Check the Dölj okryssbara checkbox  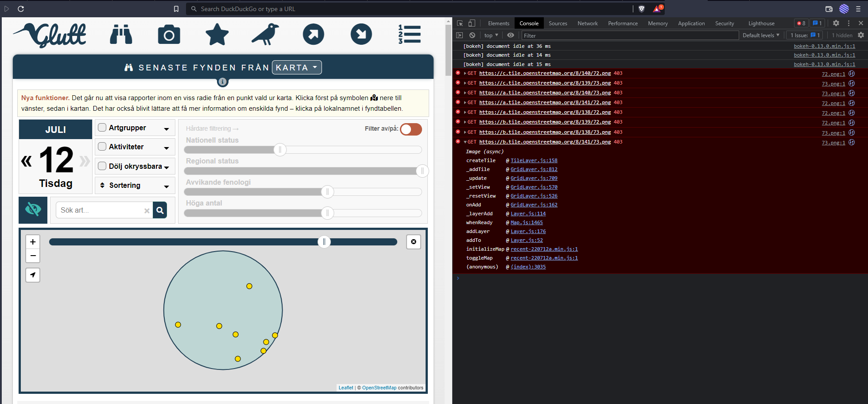[102, 166]
